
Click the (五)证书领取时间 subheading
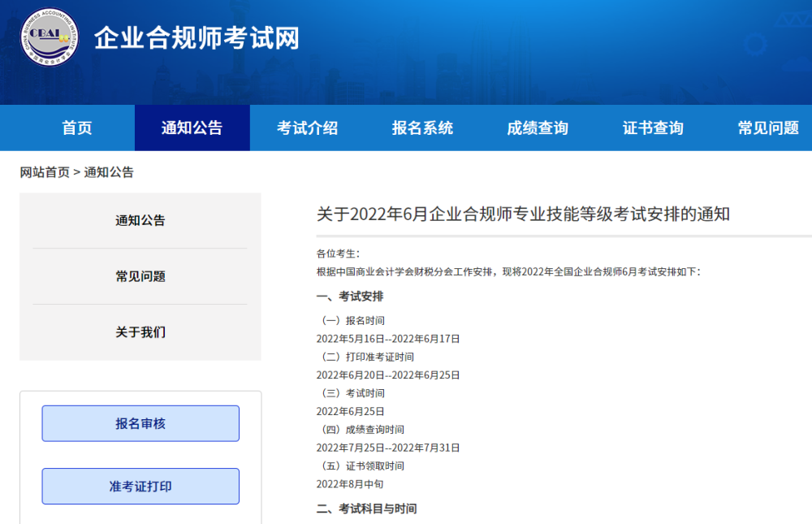[x=362, y=466]
